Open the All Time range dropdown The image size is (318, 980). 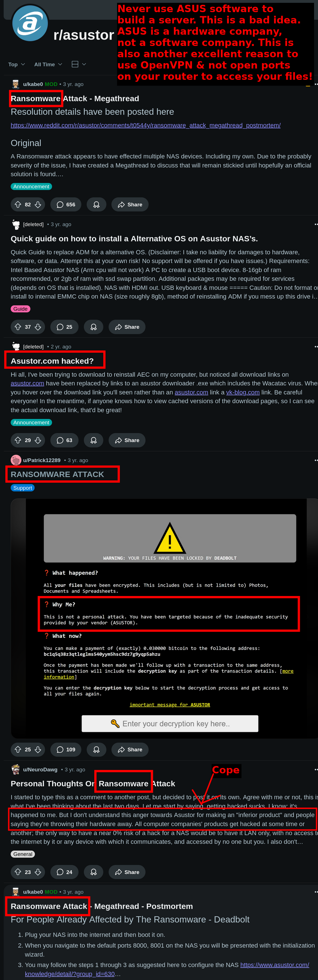tap(48, 64)
